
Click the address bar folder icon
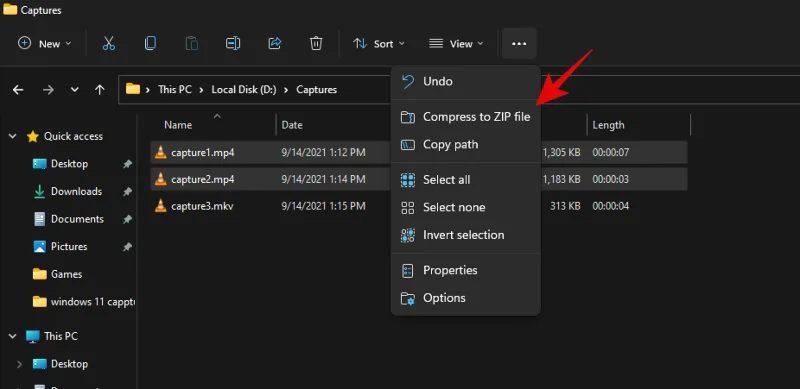[x=133, y=89]
